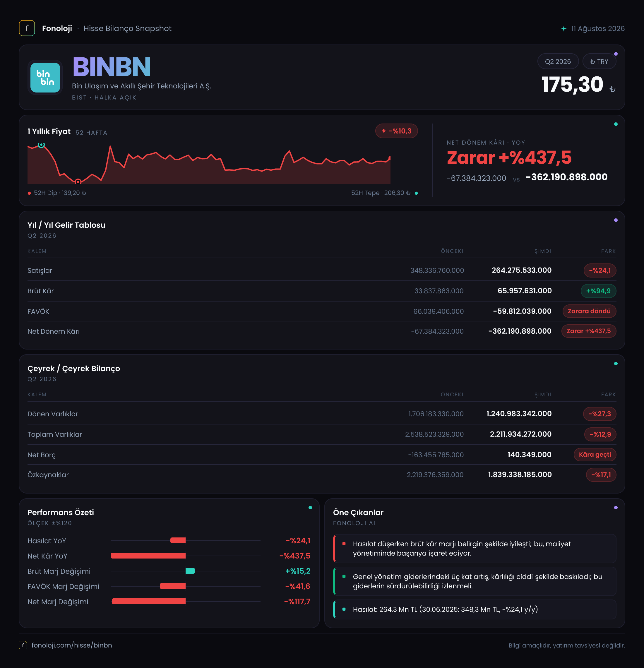Viewport: 644px width, 668px height.
Task: Click the Net Kâr YoY performance bar
Action: click(x=148, y=556)
